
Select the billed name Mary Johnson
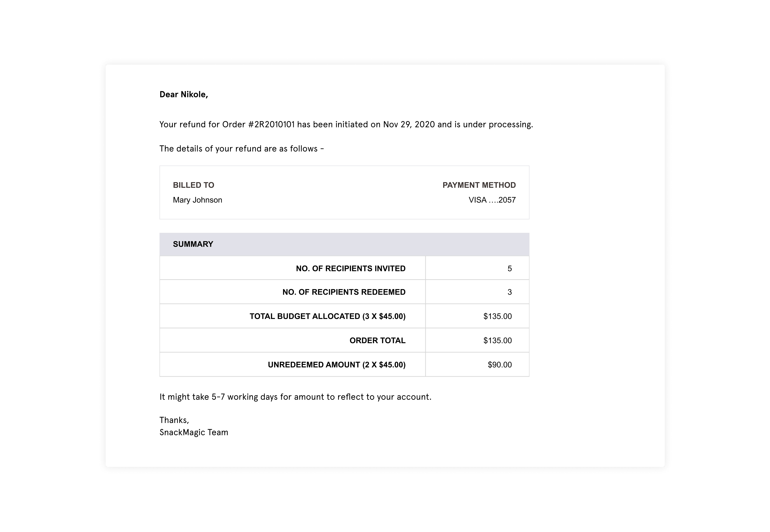pyautogui.click(x=197, y=200)
